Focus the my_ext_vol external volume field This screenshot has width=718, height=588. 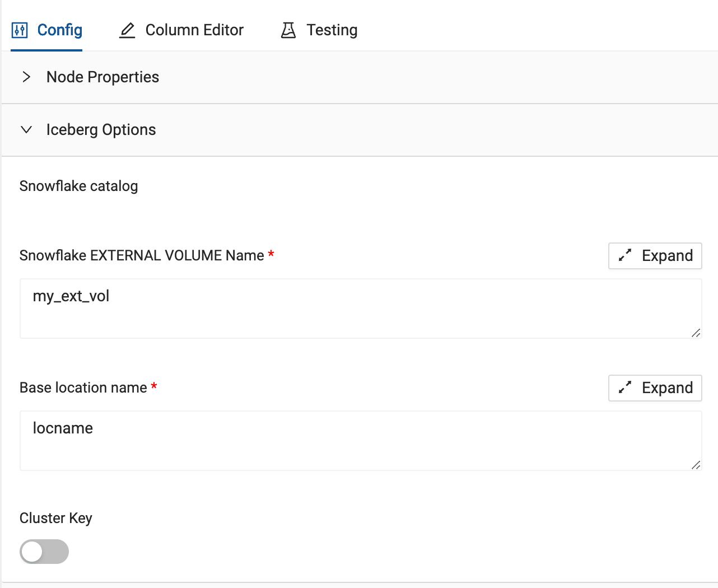pyautogui.click(x=358, y=308)
